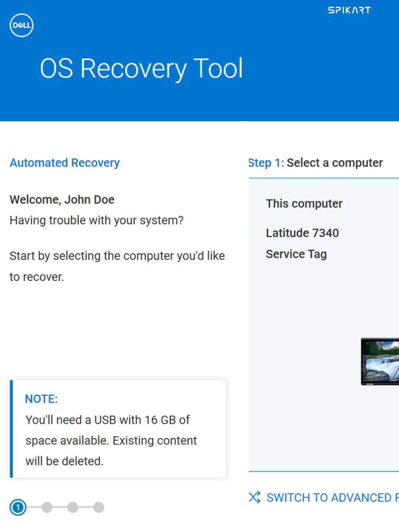The image size is (399, 532).
Task: Click the NOTE heading in notice box
Action: click(41, 399)
